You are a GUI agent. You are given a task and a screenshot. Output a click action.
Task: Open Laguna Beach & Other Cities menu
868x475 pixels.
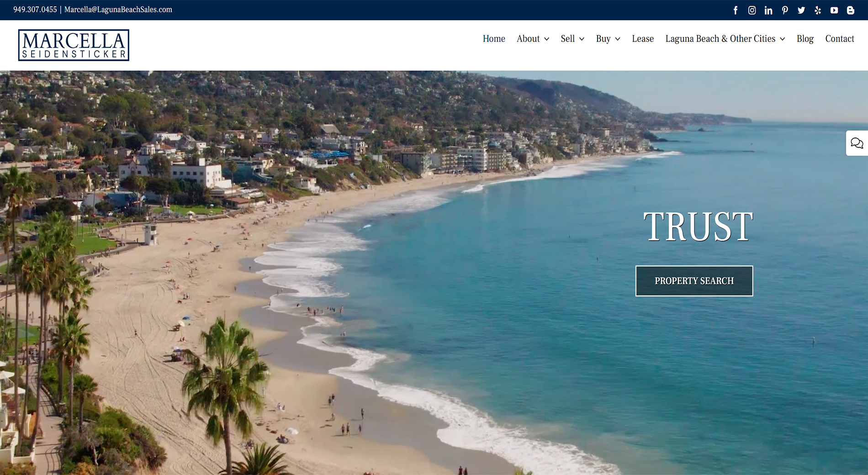(720, 39)
